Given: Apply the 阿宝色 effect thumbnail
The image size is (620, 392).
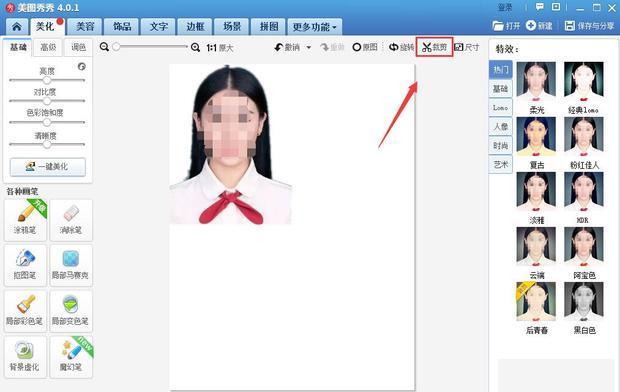Looking at the screenshot, I should (x=584, y=246).
